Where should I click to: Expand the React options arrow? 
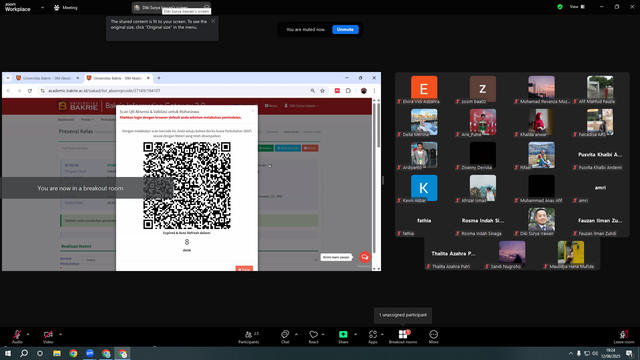pyautogui.click(x=323, y=334)
